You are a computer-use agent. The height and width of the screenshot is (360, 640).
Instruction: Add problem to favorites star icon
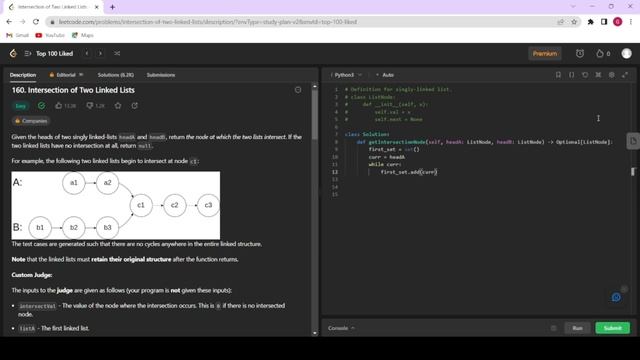click(118, 106)
